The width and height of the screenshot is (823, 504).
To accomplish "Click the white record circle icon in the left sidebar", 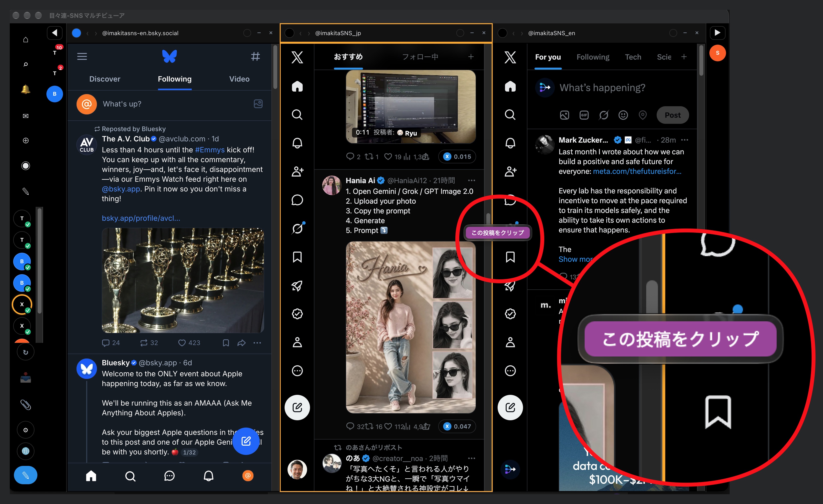I will tap(26, 166).
